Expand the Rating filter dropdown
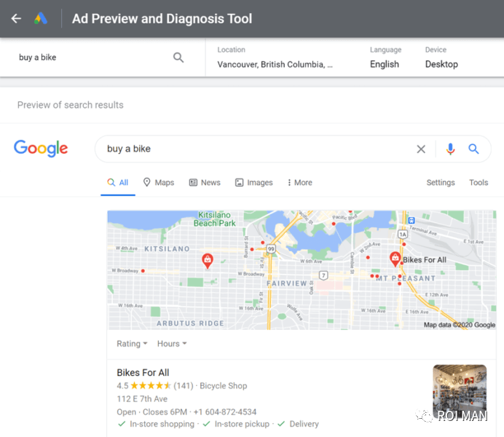 [132, 344]
